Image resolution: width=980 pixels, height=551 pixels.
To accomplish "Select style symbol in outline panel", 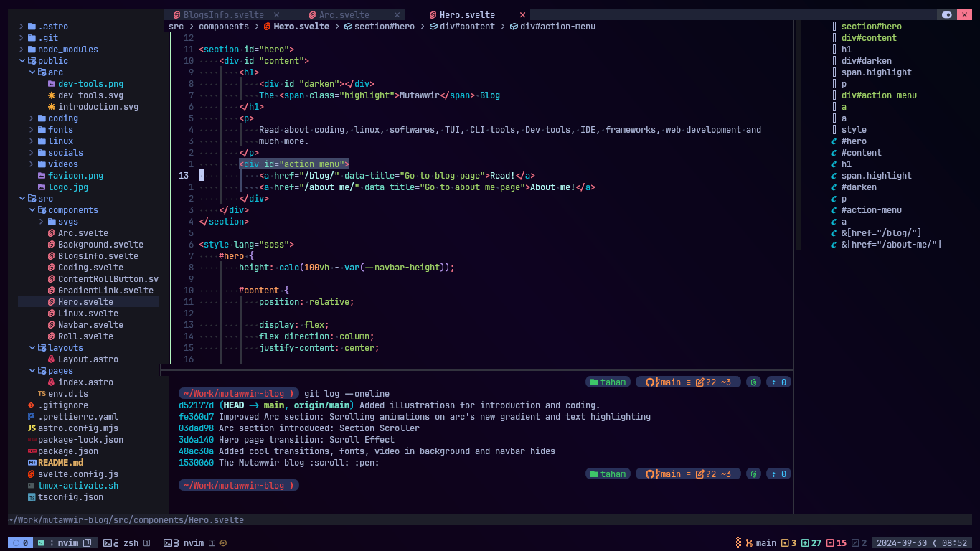I will tap(854, 130).
